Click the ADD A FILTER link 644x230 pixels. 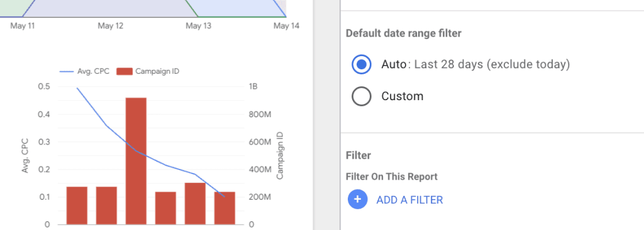coord(409,200)
